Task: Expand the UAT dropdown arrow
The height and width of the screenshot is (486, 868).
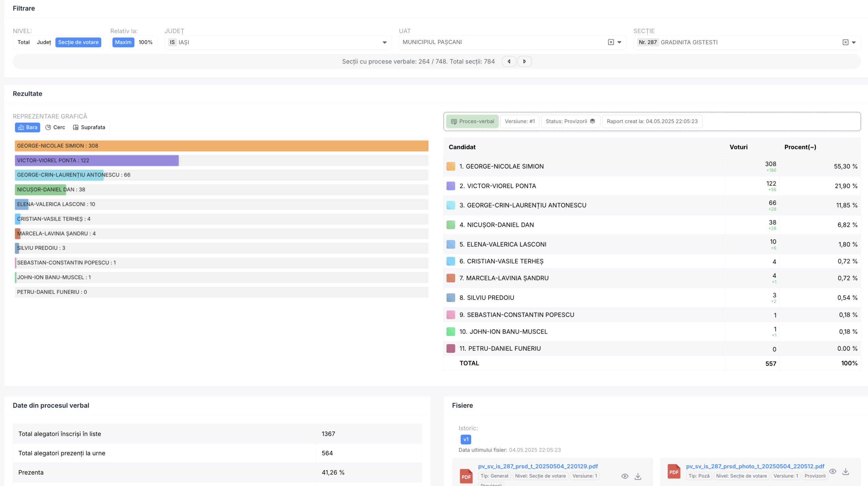Action: pyautogui.click(x=619, y=42)
